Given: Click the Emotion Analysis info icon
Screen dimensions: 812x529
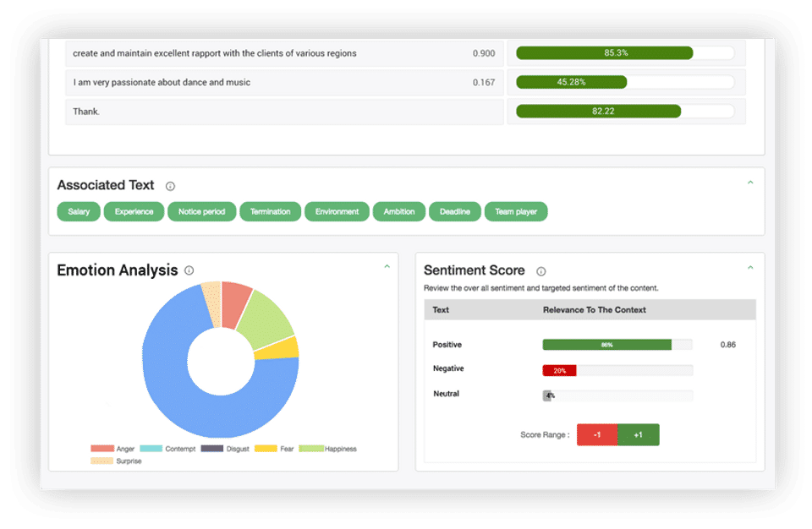Looking at the screenshot, I should [x=189, y=270].
